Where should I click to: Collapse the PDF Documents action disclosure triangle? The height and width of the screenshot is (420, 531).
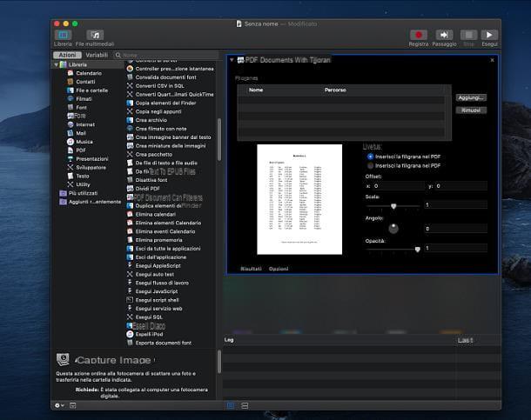pos(232,60)
